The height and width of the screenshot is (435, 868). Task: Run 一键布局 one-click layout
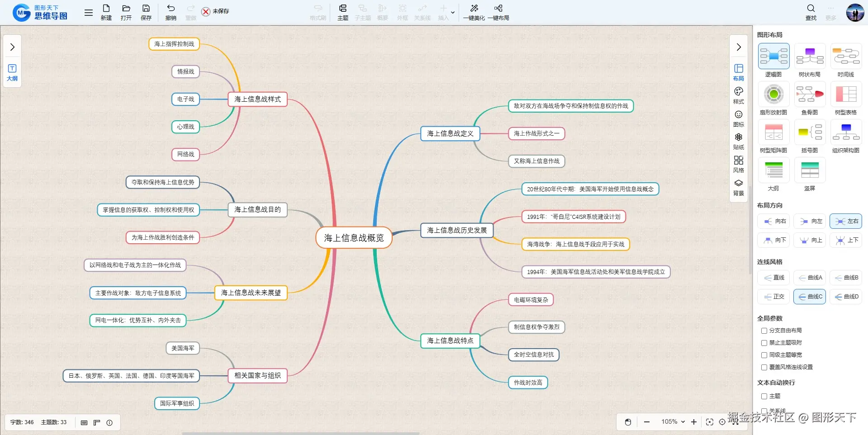click(498, 12)
